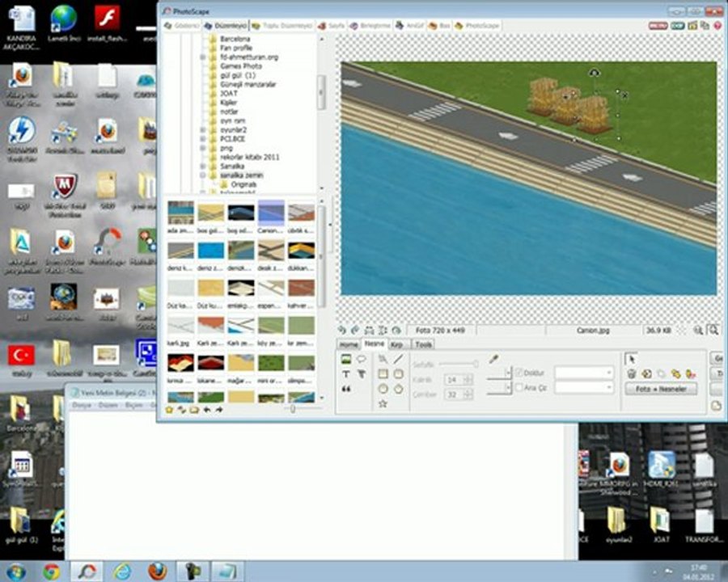Select the speech balloon object tool
The width and height of the screenshot is (728, 582).
pyautogui.click(x=362, y=359)
